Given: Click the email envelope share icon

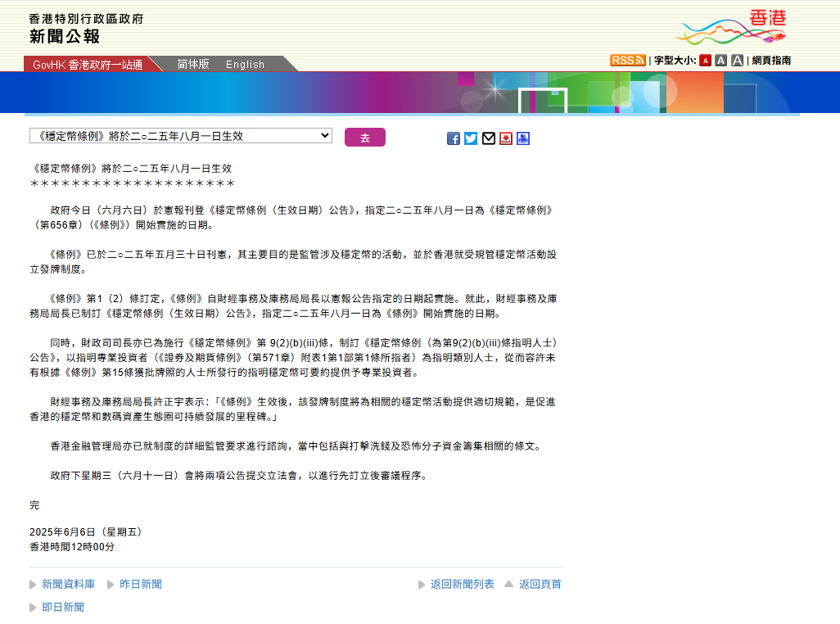Looking at the screenshot, I should pos(489,138).
